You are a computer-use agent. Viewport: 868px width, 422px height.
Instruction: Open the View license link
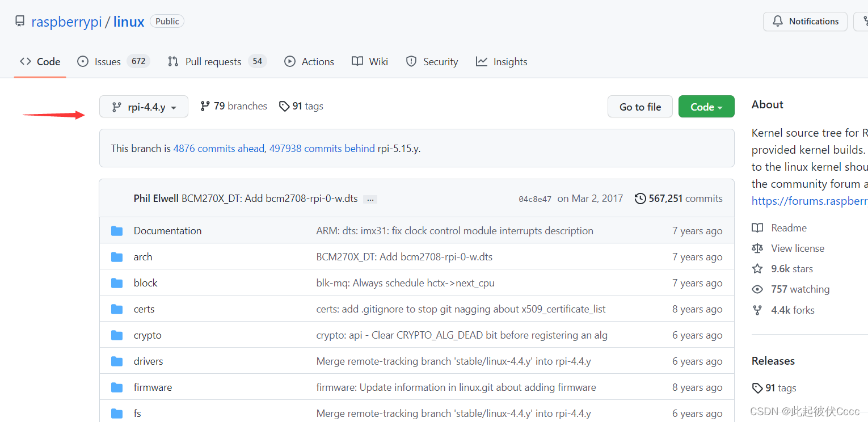pyautogui.click(x=788, y=248)
